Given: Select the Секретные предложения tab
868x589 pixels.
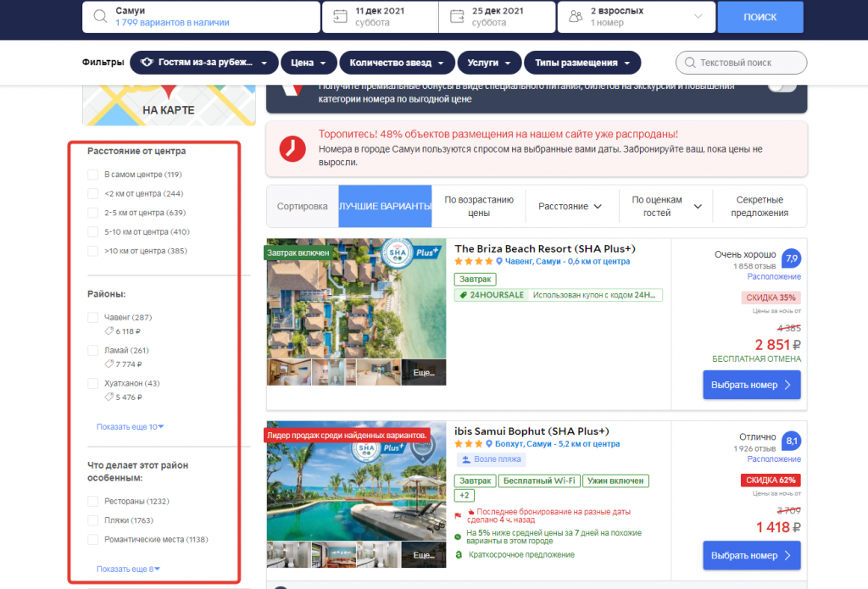Looking at the screenshot, I should click(759, 207).
